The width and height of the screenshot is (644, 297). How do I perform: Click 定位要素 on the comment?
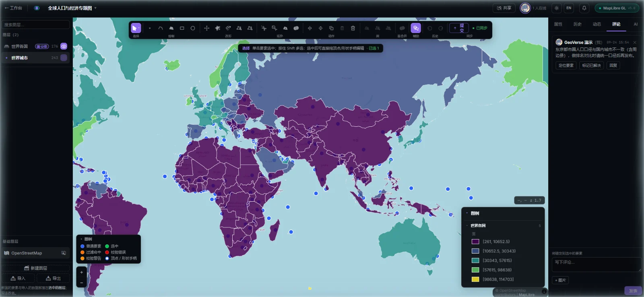(x=566, y=66)
